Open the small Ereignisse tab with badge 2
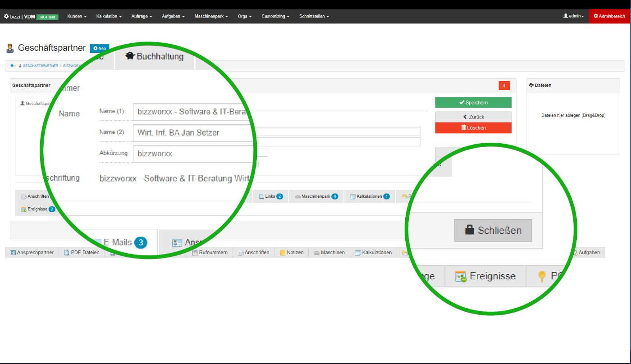 pos(38,209)
